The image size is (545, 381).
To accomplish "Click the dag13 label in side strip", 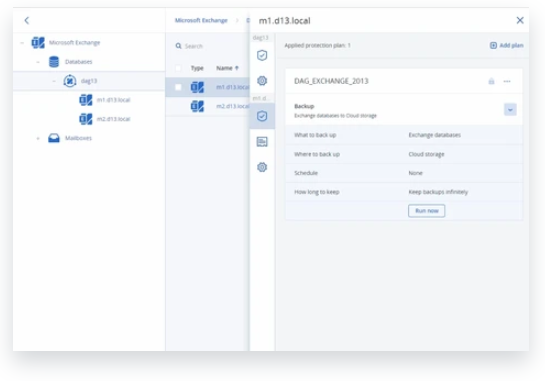I will [x=261, y=38].
